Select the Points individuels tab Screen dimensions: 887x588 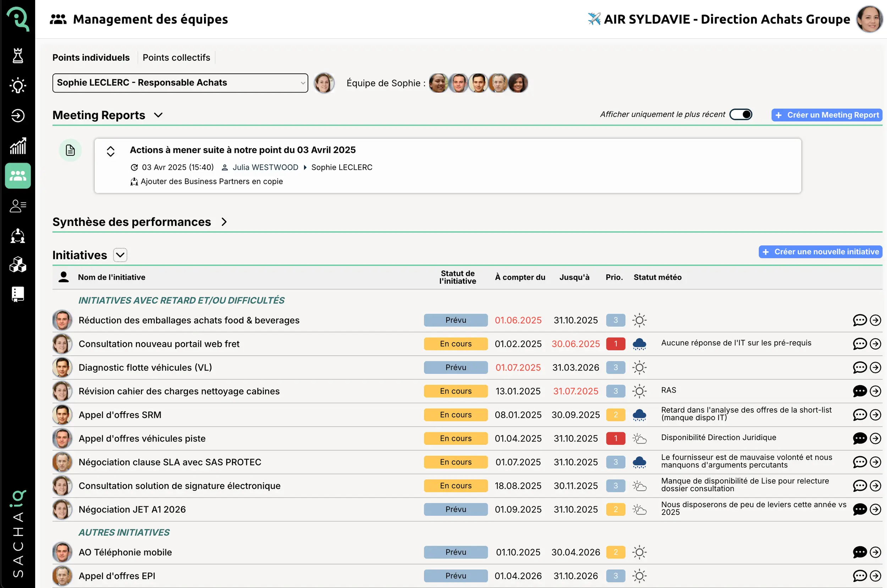pos(91,57)
